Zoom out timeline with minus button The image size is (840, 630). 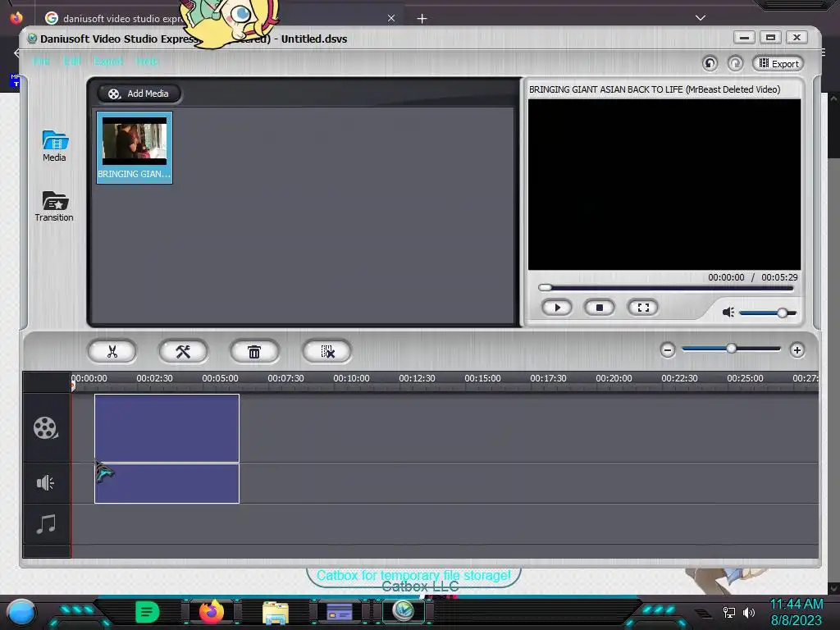click(668, 349)
